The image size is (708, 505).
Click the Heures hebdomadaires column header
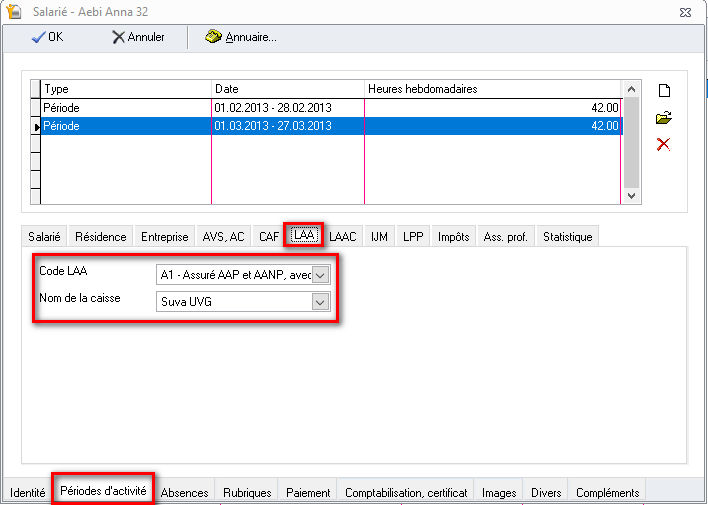[493, 89]
